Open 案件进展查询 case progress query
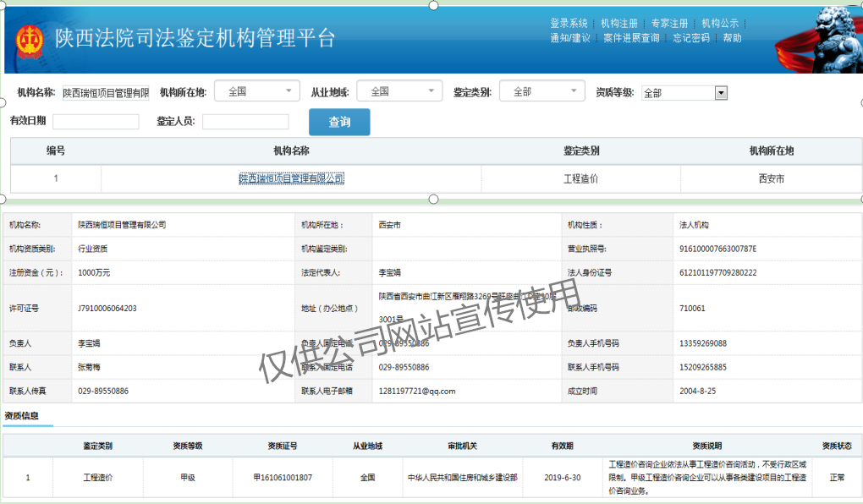The image size is (863, 504). [x=631, y=38]
